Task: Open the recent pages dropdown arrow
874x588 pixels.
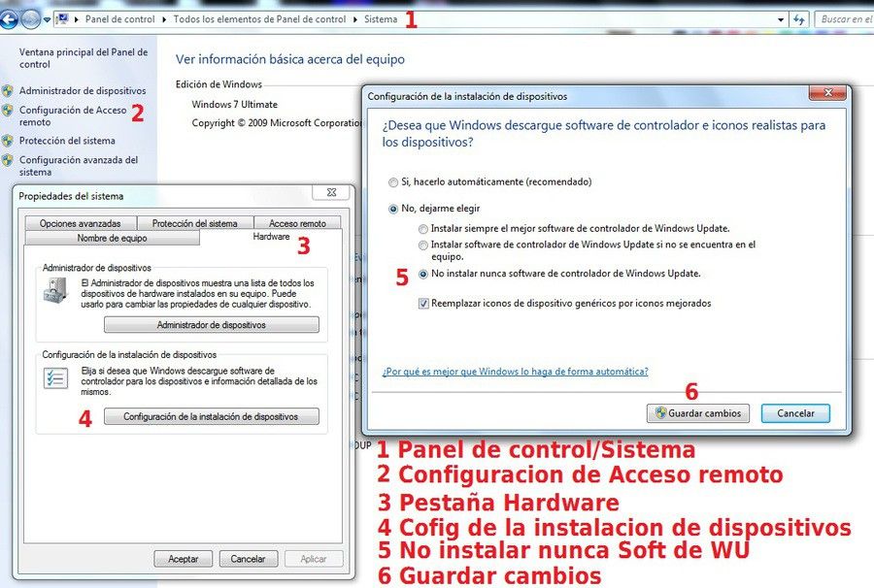Action: (47, 19)
